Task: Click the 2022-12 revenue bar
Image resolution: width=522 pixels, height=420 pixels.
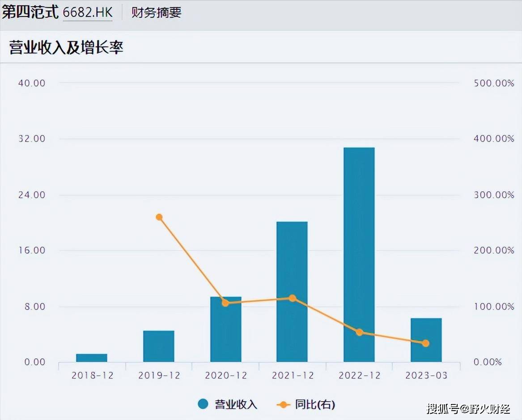Action: (359, 255)
